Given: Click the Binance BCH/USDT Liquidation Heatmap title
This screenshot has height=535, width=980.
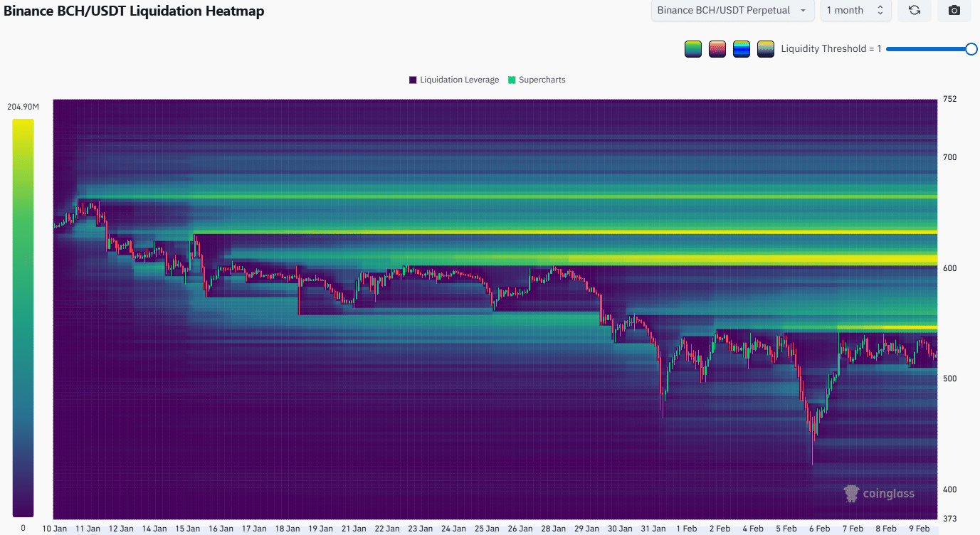Looking at the screenshot, I should click(x=134, y=11).
